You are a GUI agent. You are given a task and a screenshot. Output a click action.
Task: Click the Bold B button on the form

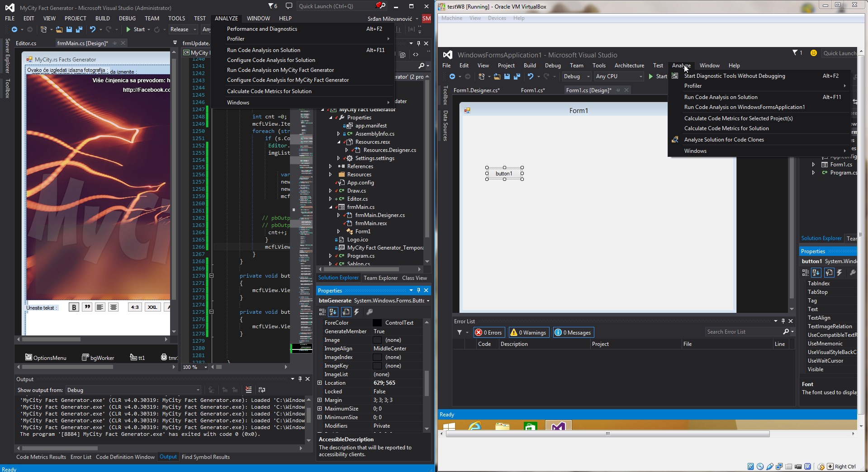pos(74,307)
